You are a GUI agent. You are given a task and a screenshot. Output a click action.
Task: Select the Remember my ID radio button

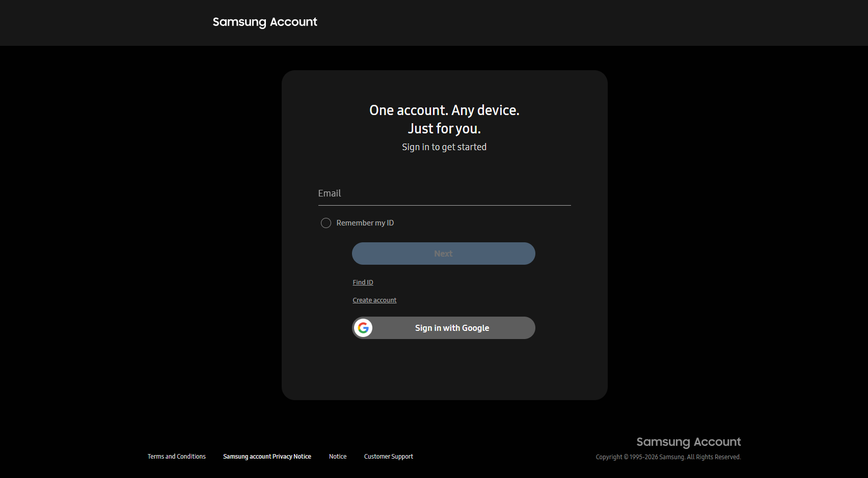pyautogui.click(x=326, y=223)
